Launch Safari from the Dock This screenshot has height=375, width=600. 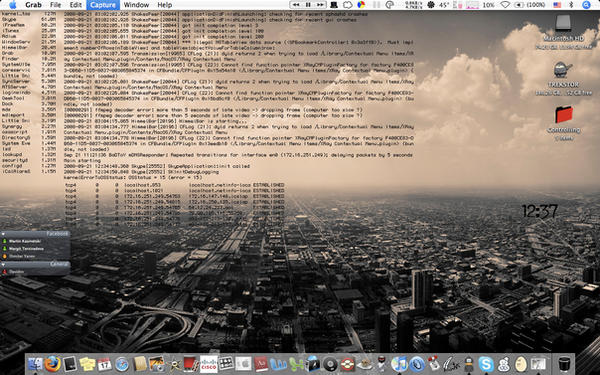coord(122,364)
